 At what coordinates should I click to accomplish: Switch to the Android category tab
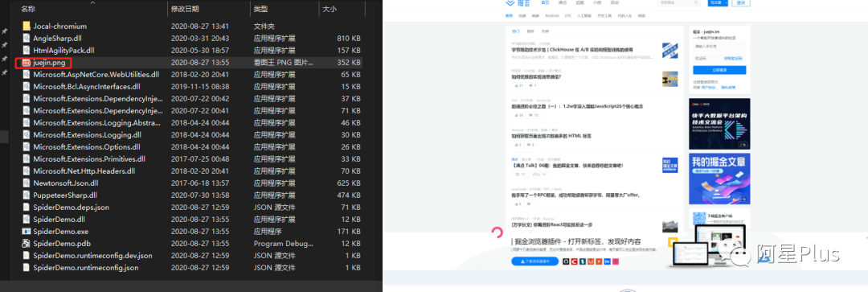[x=551, y=16]
